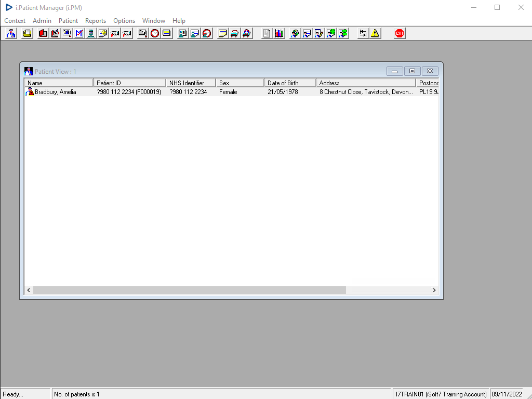
Task: Click the Postcode column header
Action: point(428,83)
